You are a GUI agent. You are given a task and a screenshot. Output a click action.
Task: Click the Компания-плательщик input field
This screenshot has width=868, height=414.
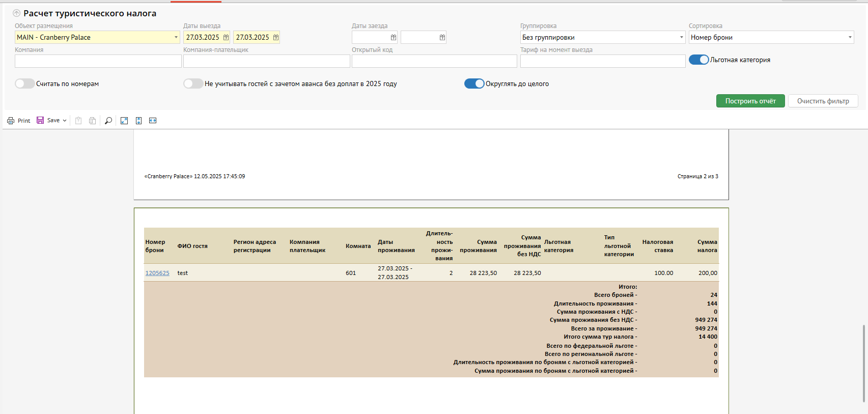[x=266, y=61]
